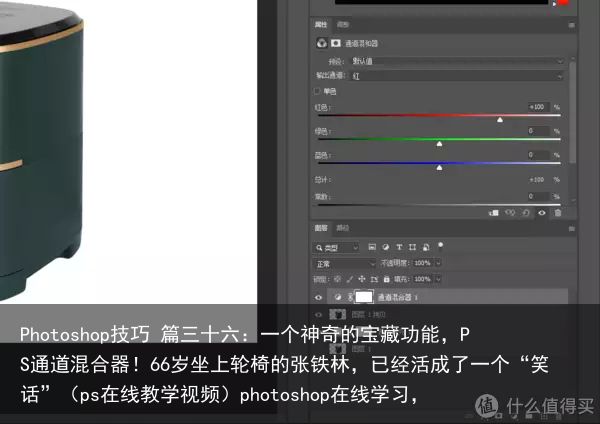The height and width of the screenshot is (424, 600).
Task: Click the clip-to-layer icon in Properties footer
Action: point(494,213)
